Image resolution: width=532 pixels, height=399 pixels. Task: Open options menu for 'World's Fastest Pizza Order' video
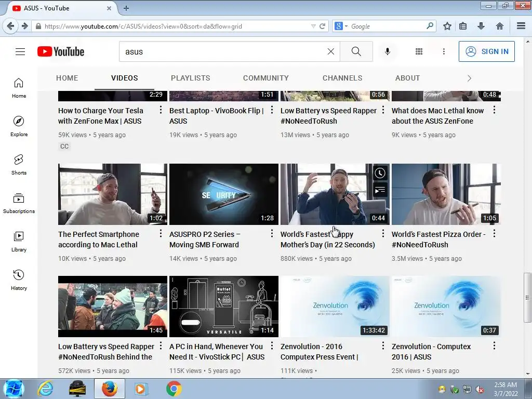click(494, 233)
